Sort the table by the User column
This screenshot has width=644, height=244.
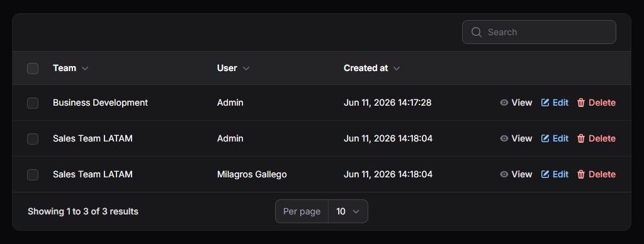pos(233,68)
